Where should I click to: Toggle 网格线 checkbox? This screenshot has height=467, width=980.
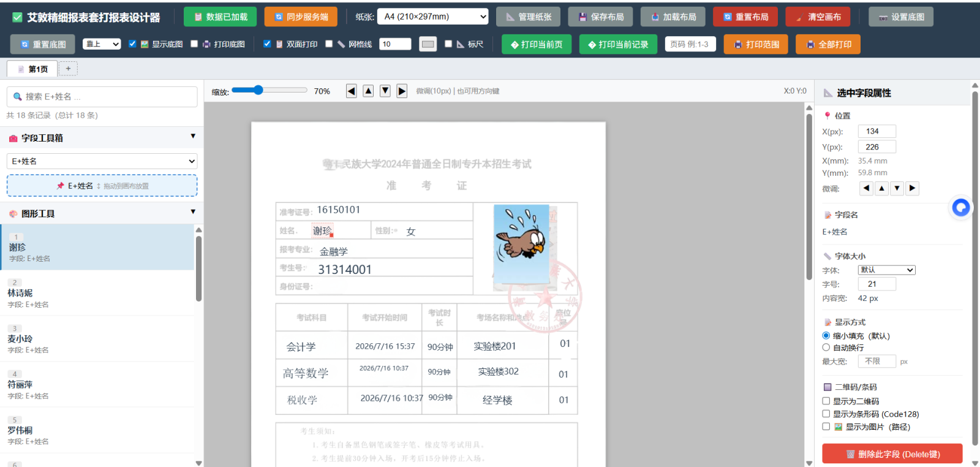pyautogui.click(x=329, y=44)
